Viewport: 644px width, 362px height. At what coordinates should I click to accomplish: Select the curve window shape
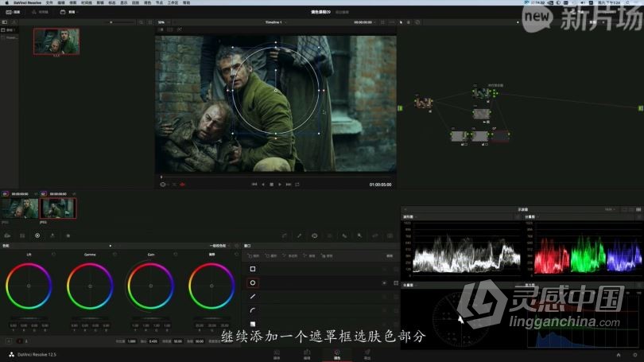253,310
